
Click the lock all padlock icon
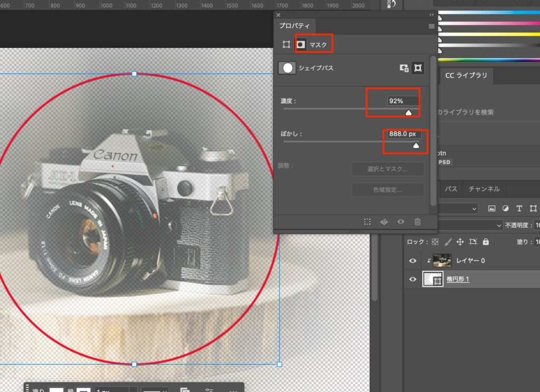[x=486, y=242]
